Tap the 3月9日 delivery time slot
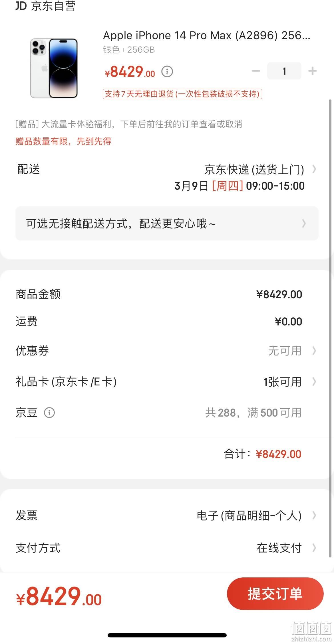This screenshot has width=334, height=644. (x=240, y=186)
